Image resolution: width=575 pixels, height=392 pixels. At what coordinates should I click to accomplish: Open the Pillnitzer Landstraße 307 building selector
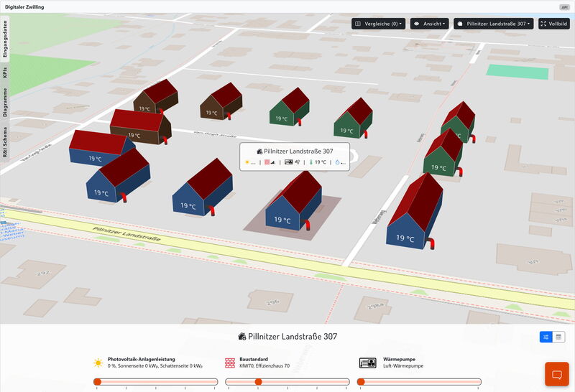click(x=494, y=24)
